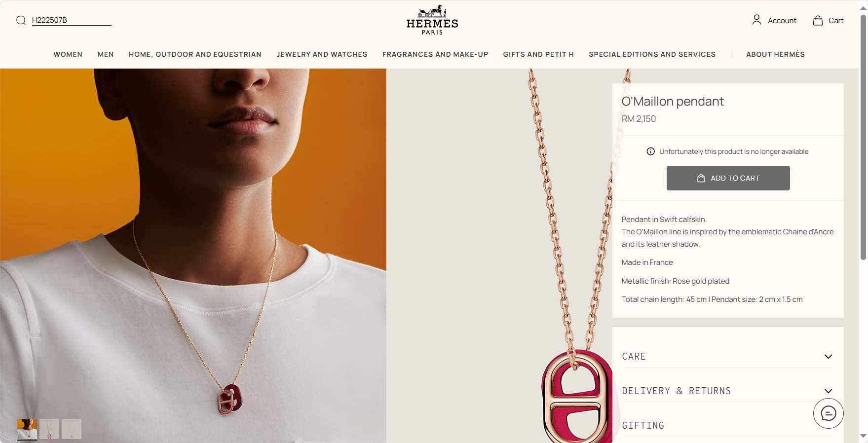
Task: Expand the Care section chevron
Action: coord(829,357)
